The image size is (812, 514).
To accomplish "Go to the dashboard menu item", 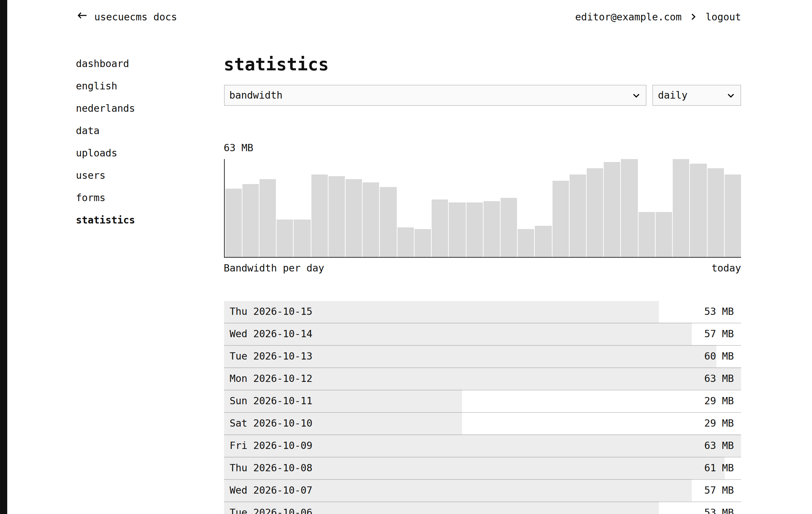I will [x=102, y=63].
